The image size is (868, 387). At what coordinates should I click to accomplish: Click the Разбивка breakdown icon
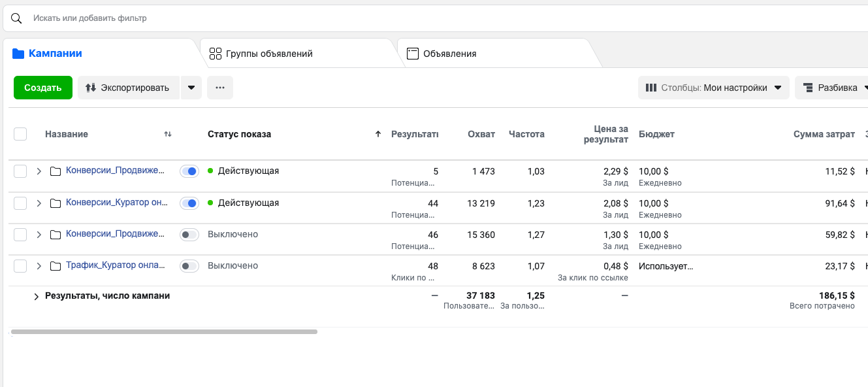tap(807, 88)
